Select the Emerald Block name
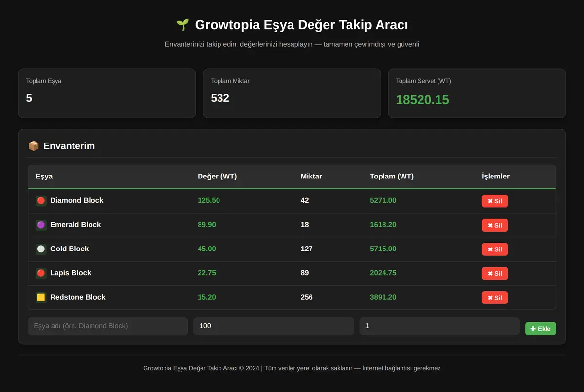Screen dimensions: 584x392 (75, 225)
